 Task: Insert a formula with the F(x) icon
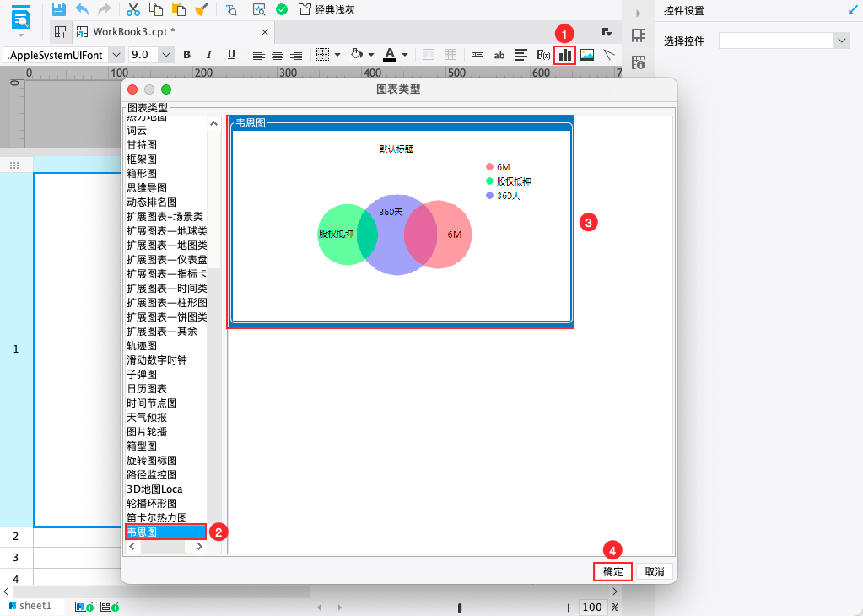pyautogui.click(x=542, y=55)
